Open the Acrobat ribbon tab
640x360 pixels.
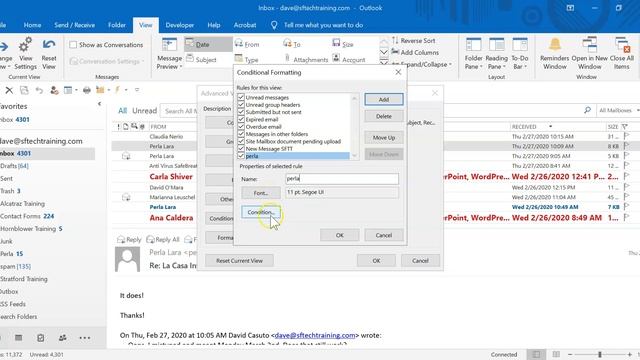[x=245, y=25]
